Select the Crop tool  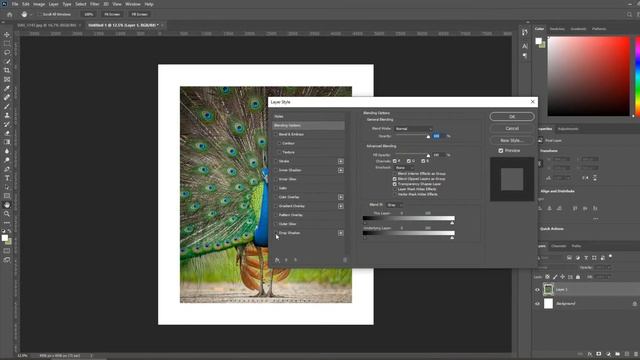pos(7,71)
